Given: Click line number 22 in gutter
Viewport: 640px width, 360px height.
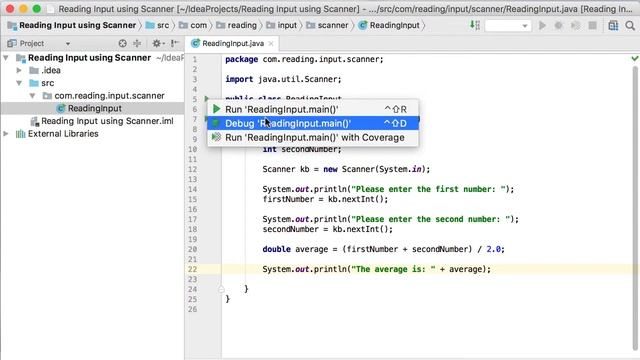Looking at the screenshot, I should tap(193, 269).
